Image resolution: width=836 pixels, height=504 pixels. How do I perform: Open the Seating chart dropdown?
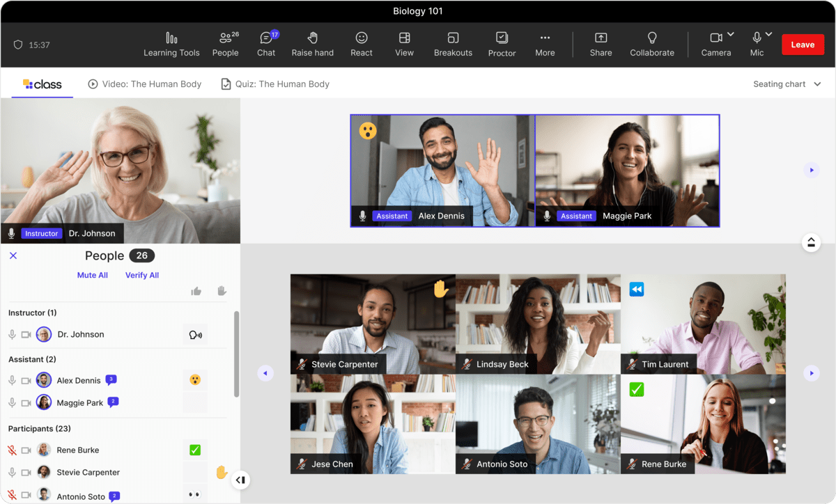pos(787,84)
